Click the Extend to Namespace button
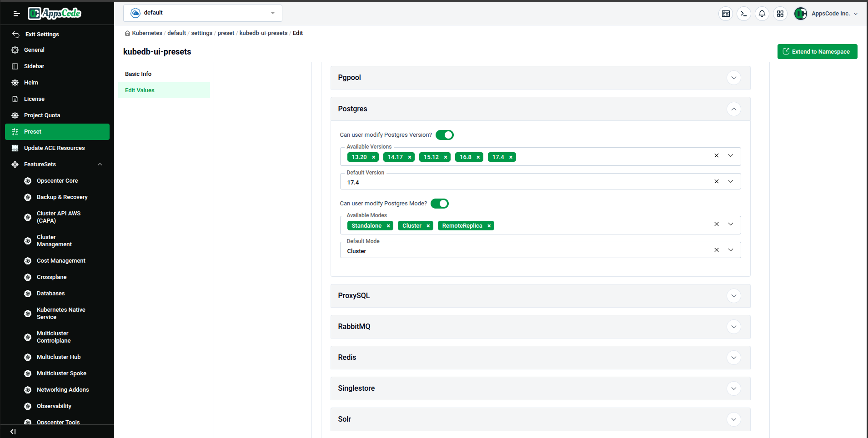This screenshot has height=438, width=868. pos(817,51)
